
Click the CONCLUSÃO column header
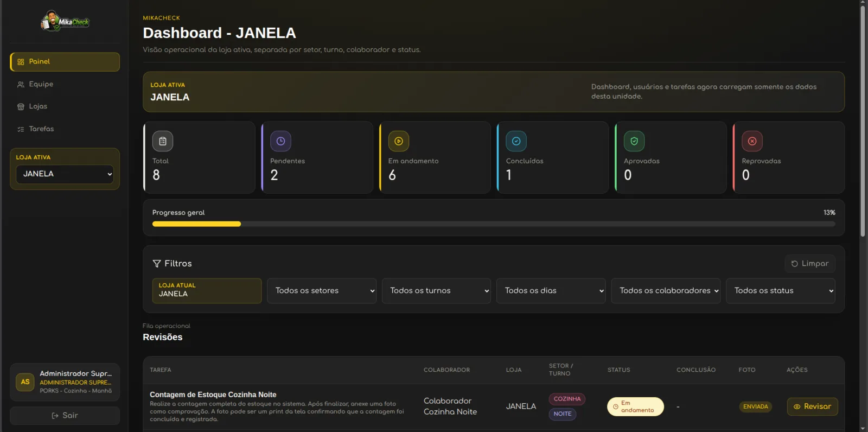tap(696, 370)
